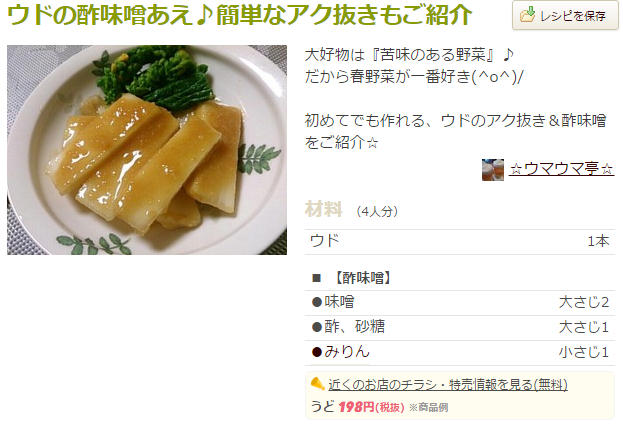The height and width of the screenshot is (433, 623).
Task: Click the dark bullet before みりん
Action: tap(317, 352)
